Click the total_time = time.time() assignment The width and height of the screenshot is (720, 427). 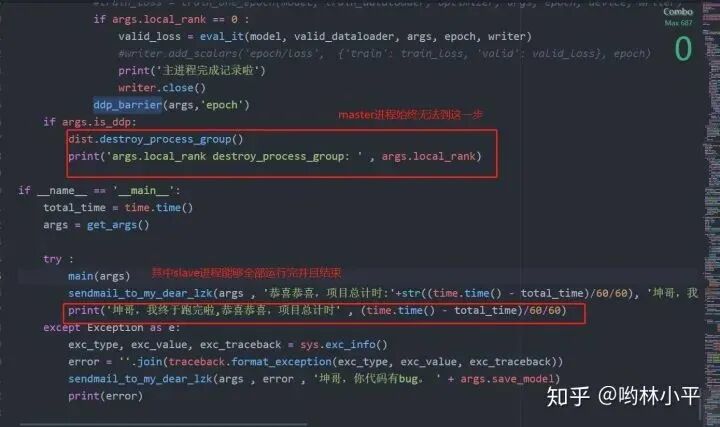point(118,208)
